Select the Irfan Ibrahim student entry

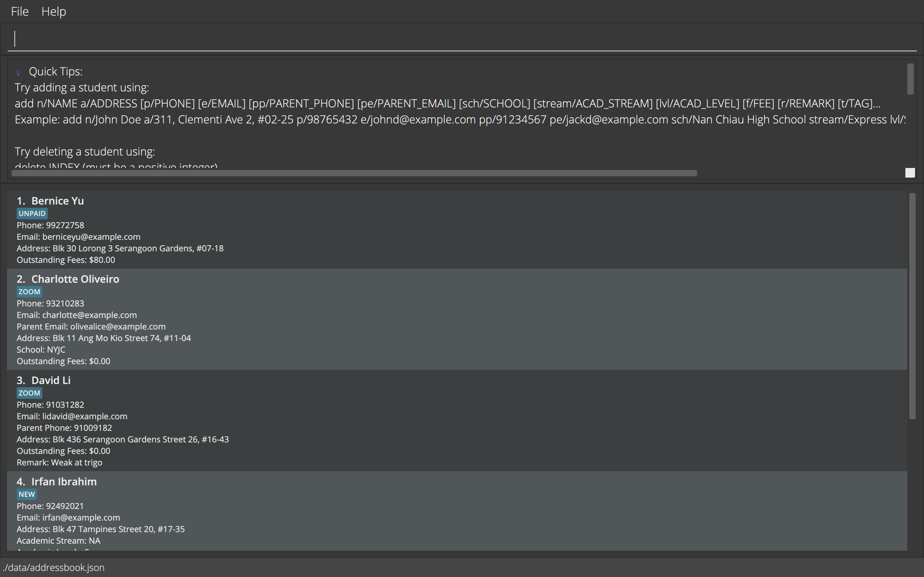[458, 511]
